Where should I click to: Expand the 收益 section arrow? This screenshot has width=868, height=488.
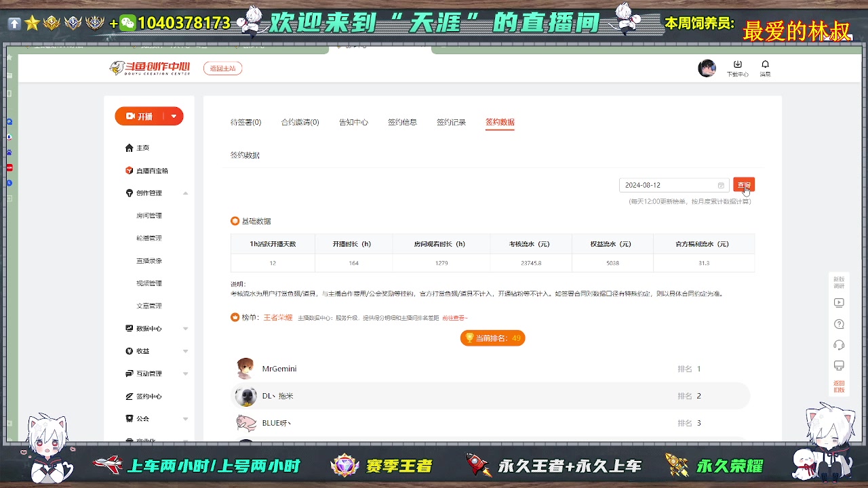point(185,351)
